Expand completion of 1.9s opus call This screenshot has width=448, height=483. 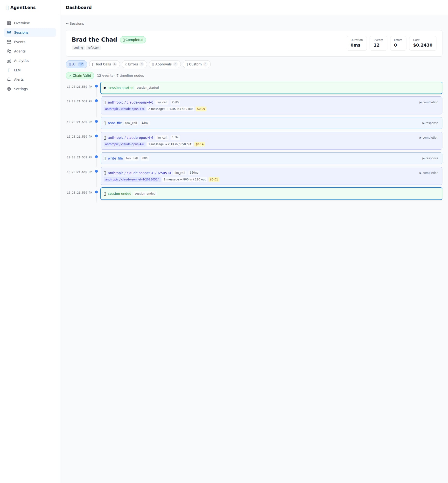pos(429,138)
